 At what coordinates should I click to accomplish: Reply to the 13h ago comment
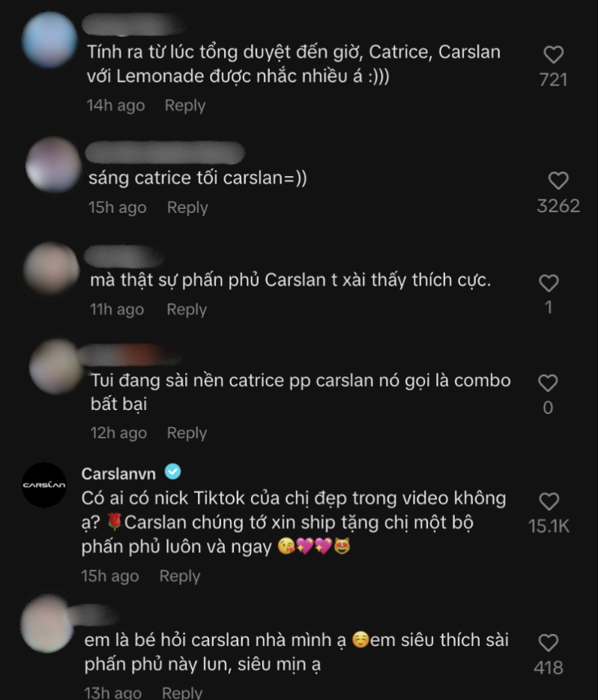pyautogui.click(x=182, y=693)
